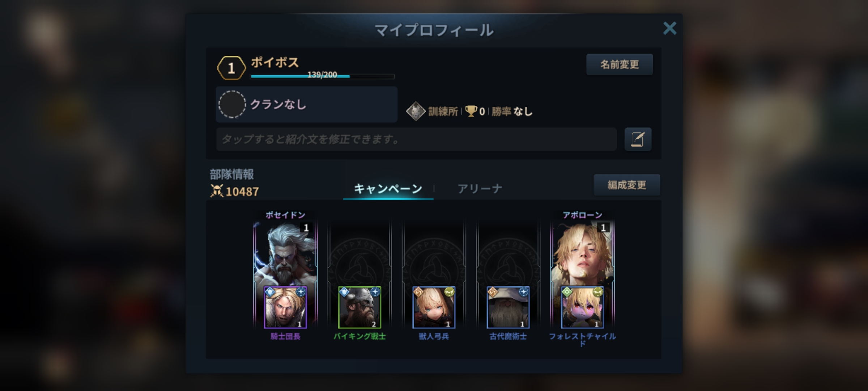Click the training ground wolf rank icon
Viewport: 868px width, 391px height.
pos(416,111)
